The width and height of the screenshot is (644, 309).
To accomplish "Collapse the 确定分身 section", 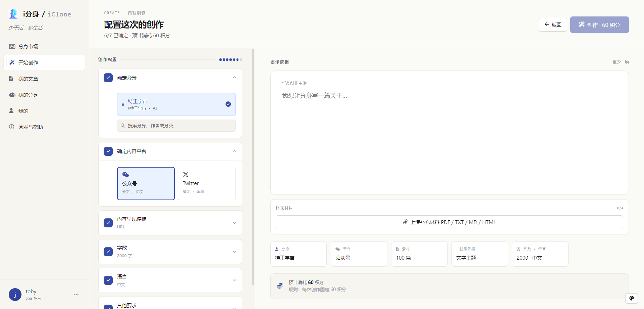I will pos(234,78).
